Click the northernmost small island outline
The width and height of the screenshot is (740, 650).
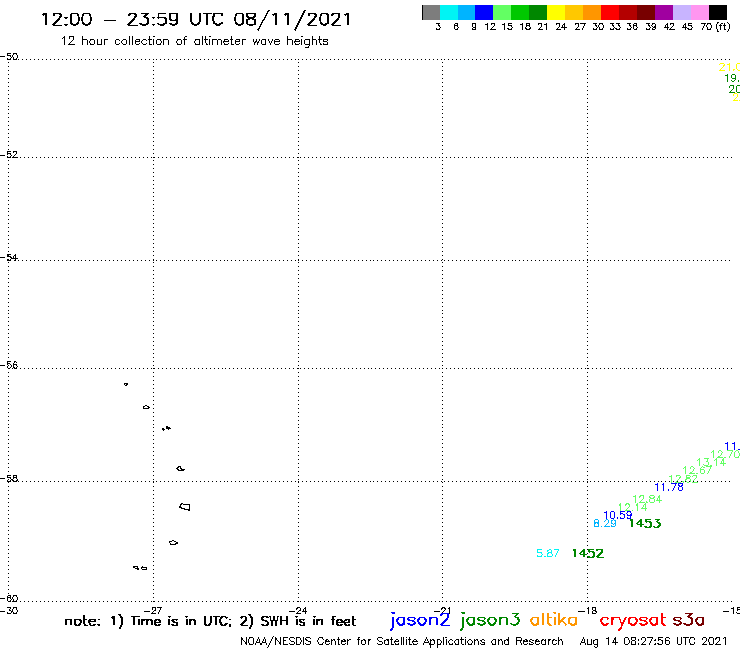click(x=126, y=384)
